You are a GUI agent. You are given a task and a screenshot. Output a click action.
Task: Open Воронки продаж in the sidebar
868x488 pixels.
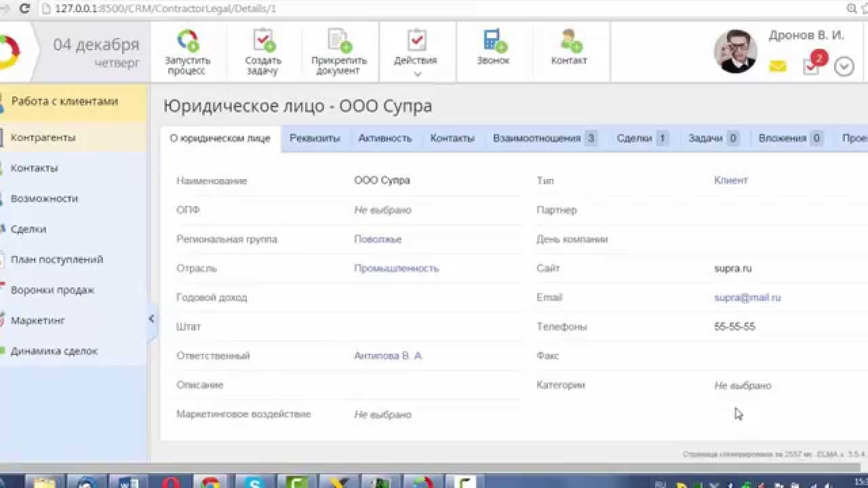click(x=52, y=290)
